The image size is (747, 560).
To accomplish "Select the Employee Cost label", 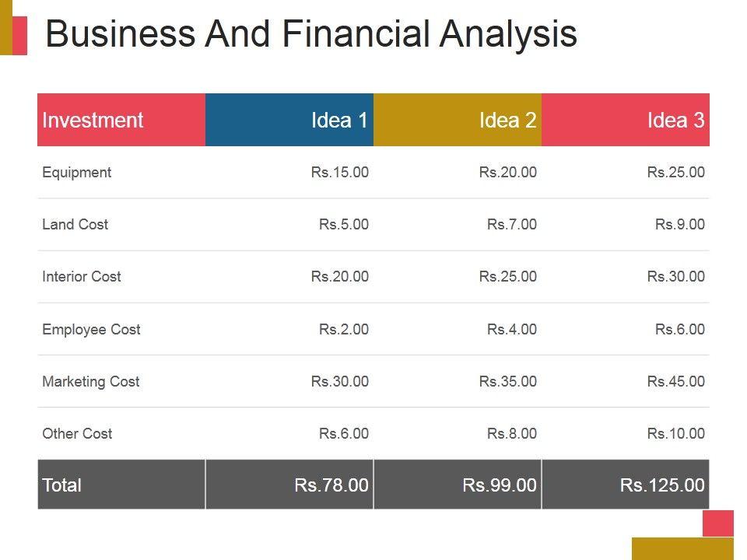I will 91,329.
